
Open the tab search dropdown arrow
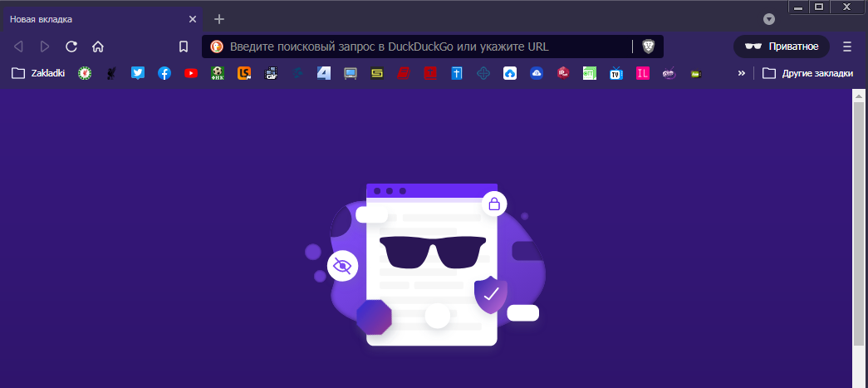point(769,19)
